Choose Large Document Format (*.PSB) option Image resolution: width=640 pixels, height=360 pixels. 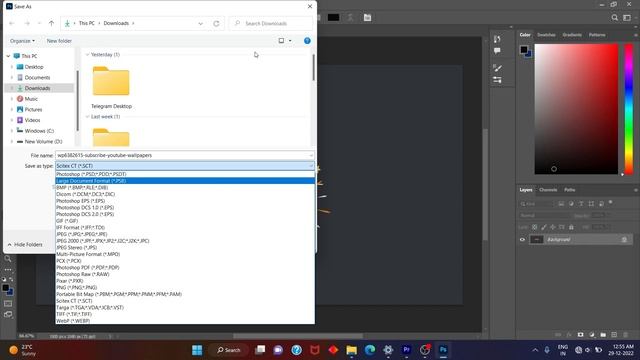coord(185,181)
